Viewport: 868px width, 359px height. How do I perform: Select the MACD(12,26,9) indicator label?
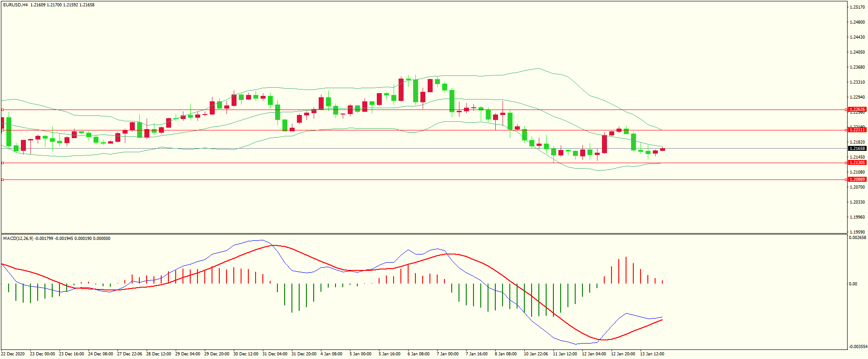pos(18,239)
